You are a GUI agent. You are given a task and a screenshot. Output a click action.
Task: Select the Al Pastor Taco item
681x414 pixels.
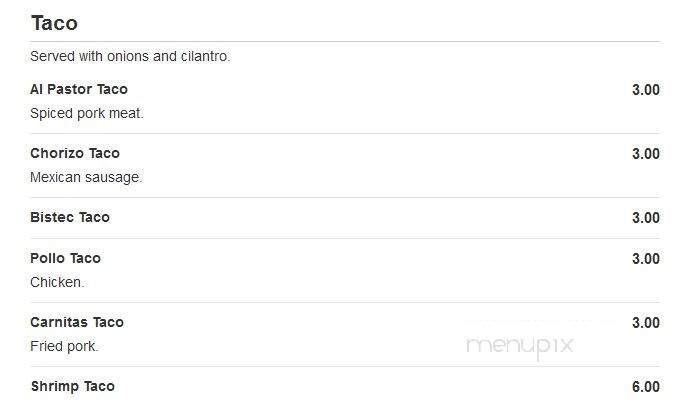tap(79, 89)
